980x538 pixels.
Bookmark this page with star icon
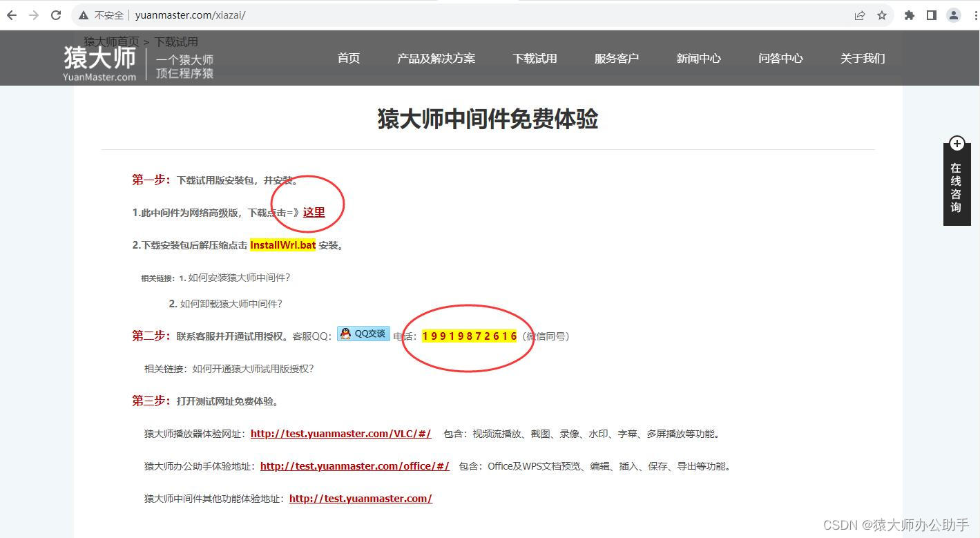(882, 15)
